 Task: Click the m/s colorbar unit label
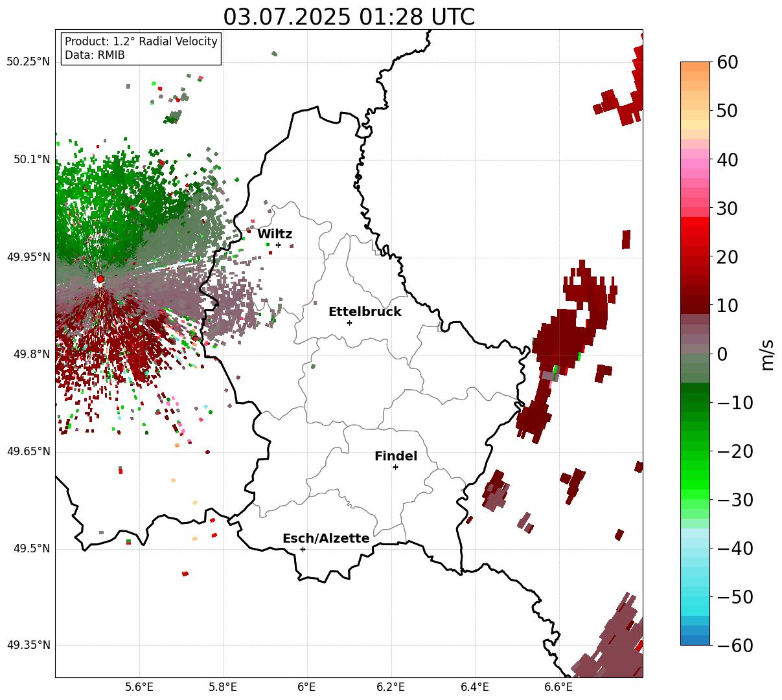click(x=767, y=354)
